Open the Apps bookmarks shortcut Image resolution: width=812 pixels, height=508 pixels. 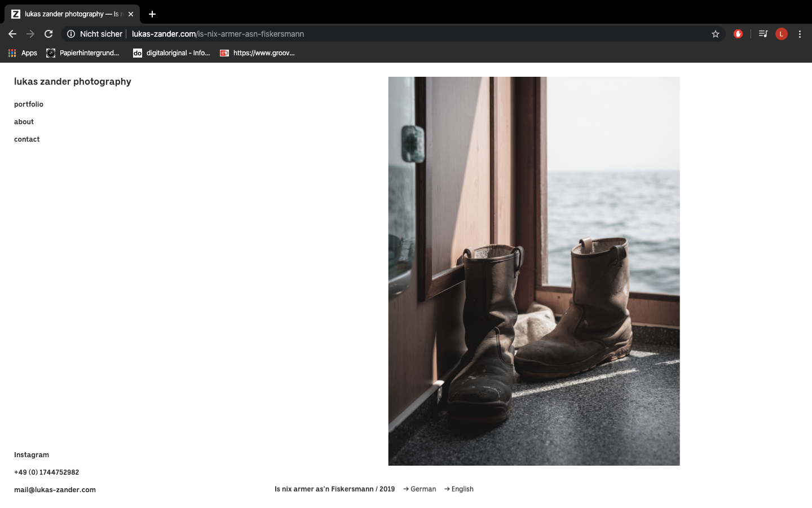23,53
